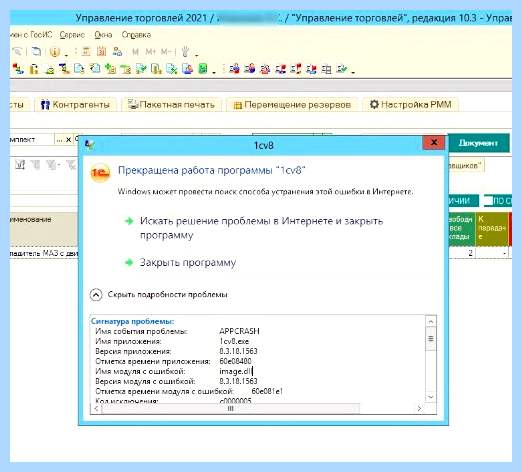The width and height of the screenshot is (522, 472).
Task: Click first red-blue icon in second toolbar row
Action: tap(18, 69)
